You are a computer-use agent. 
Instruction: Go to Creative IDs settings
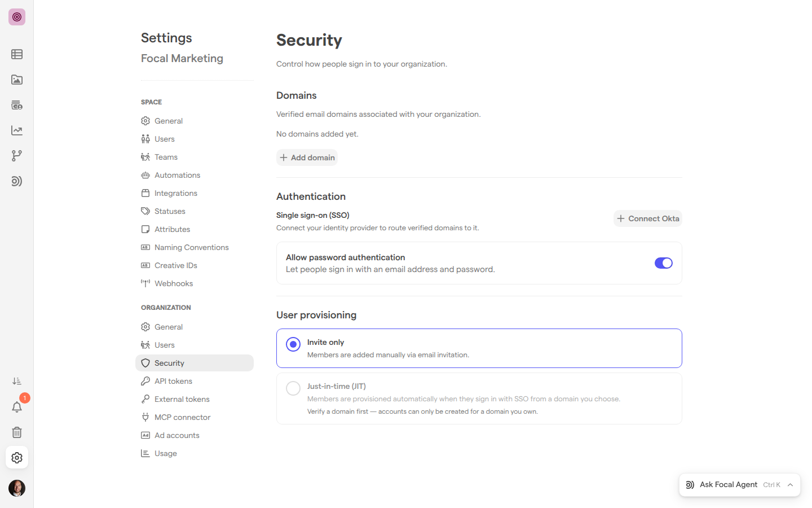[195, 265]
